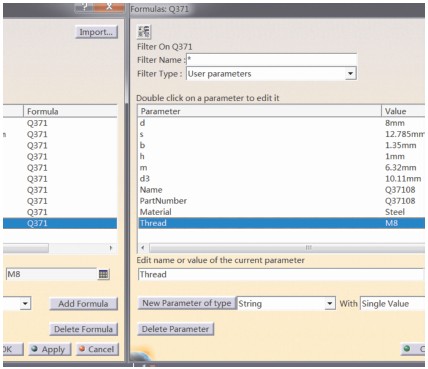This screenshot has width=428, height=369.
Task: Open the Single Value dropdown
Action: coord(392,304)
